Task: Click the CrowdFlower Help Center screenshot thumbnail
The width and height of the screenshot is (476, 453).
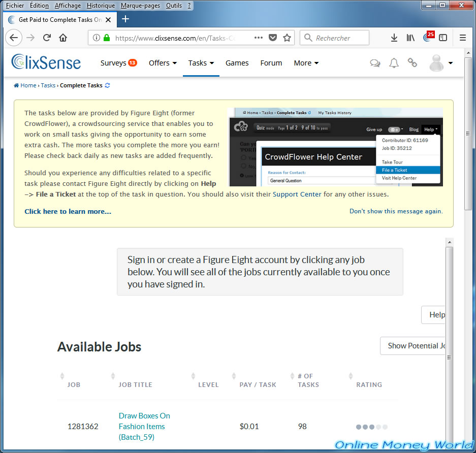Action: click(x=336, y=147)
